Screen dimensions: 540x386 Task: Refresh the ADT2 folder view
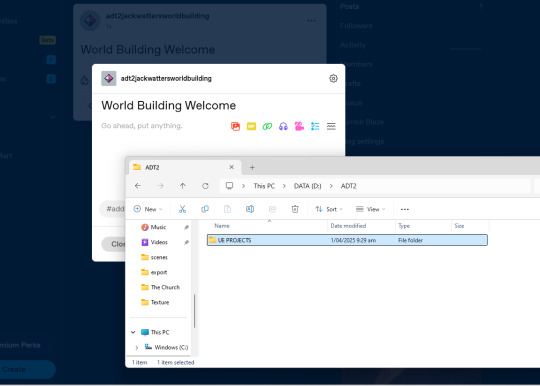[205, 186]
